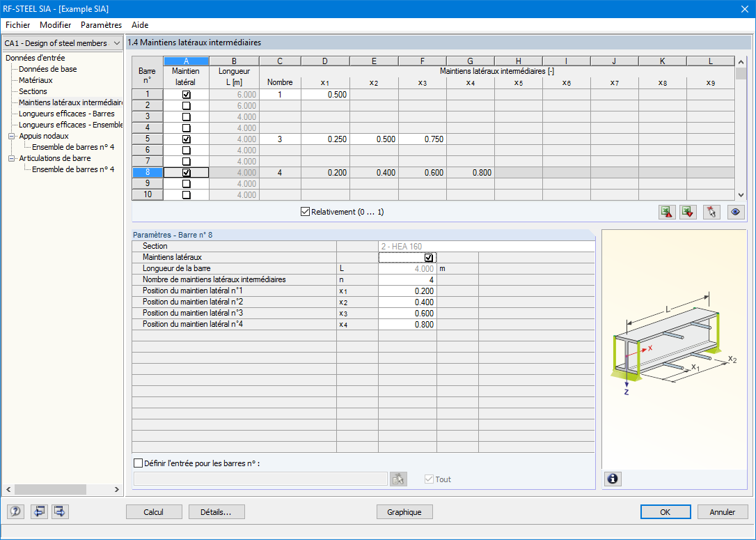Open the Aide menu
Viewport: 756px width, 540px height.
point(140,25)
